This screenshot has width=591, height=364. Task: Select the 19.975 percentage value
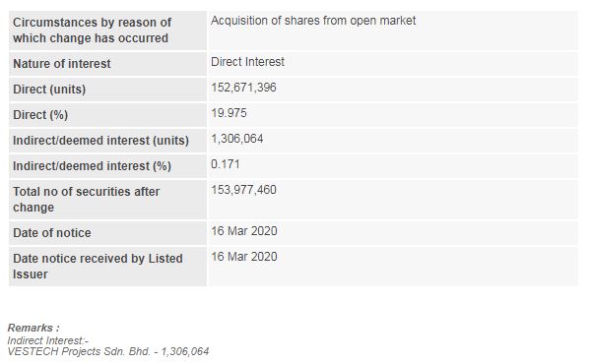coord(229,113)
